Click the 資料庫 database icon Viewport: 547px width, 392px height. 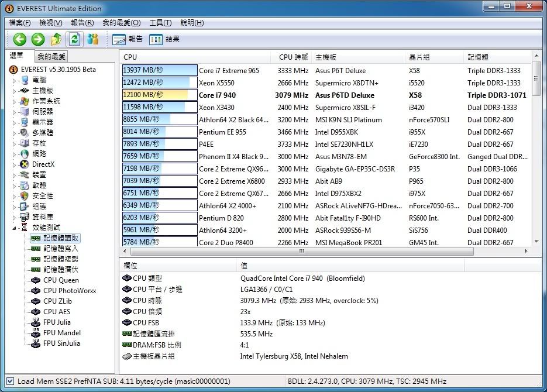25,217
